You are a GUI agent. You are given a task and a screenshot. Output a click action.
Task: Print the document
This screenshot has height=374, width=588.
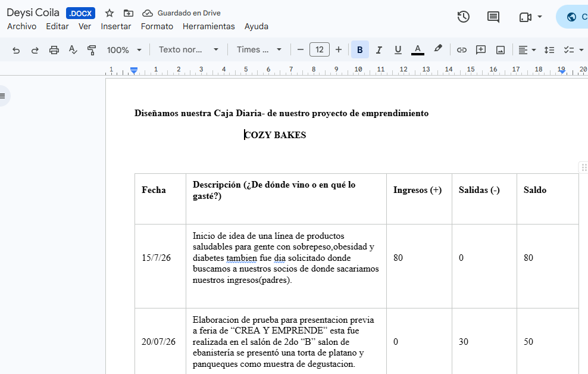pyautogui.click(x=54, y=50)
